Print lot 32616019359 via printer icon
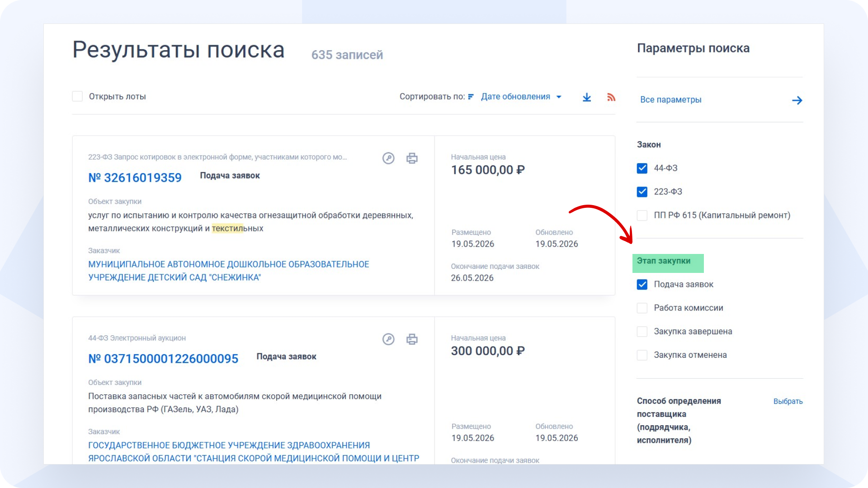This screenshot has height=488, width=868. (x=412, y=158)
